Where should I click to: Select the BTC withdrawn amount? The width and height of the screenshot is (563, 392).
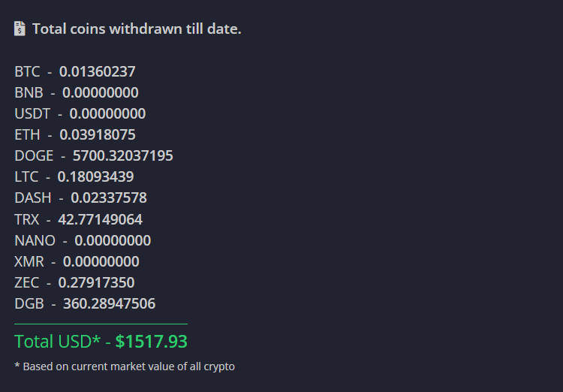point(98,72)
